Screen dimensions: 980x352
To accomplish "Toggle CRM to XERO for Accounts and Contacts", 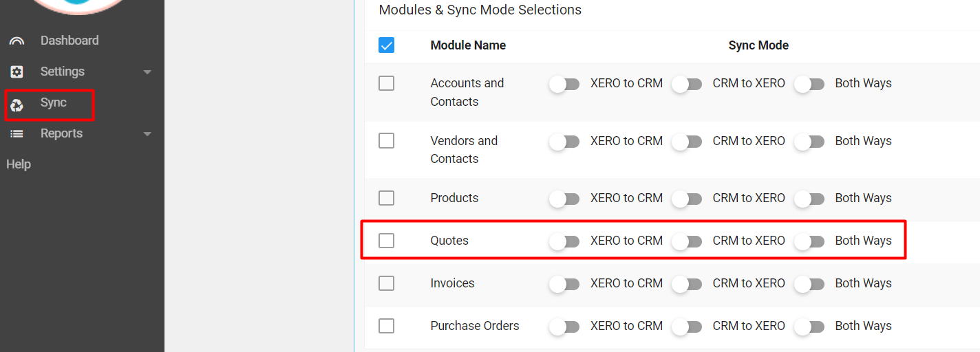I will pyautogui.click(x=688, y=84).
